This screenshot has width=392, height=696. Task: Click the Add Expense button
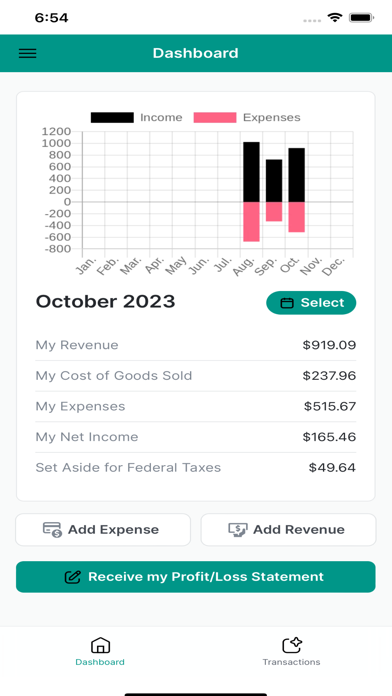coord(103,530)
